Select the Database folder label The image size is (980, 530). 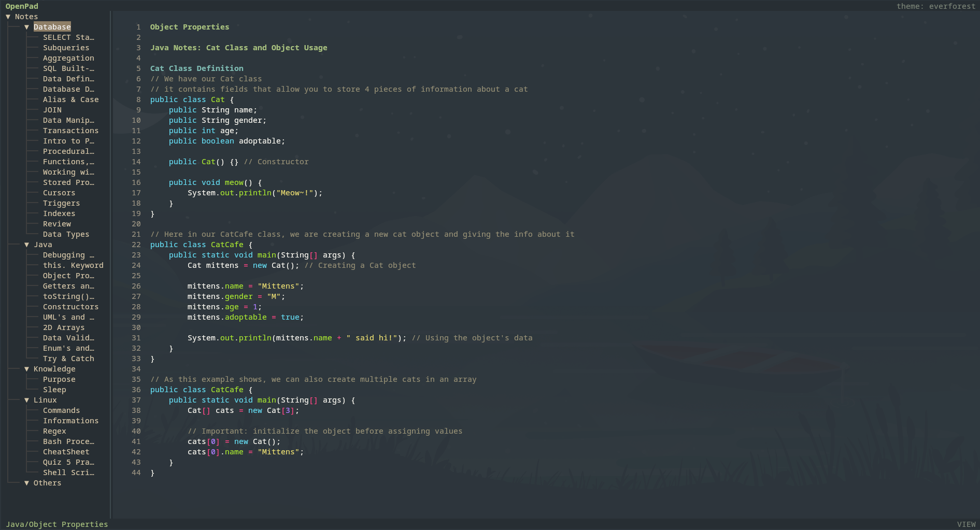[52, 27]
